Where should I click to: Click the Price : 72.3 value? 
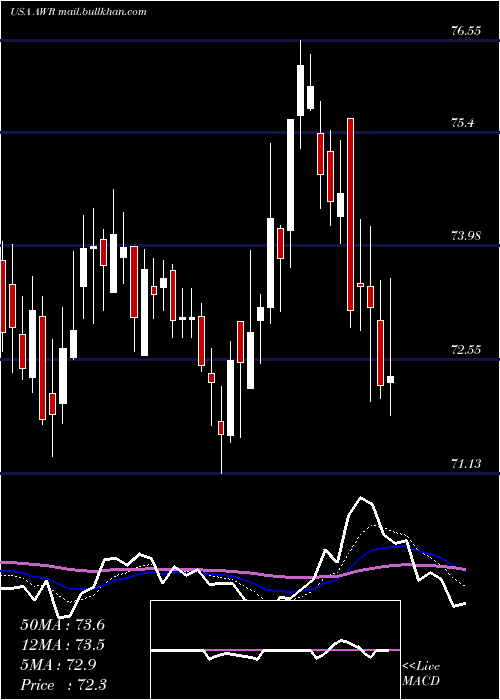pos(63,685)
